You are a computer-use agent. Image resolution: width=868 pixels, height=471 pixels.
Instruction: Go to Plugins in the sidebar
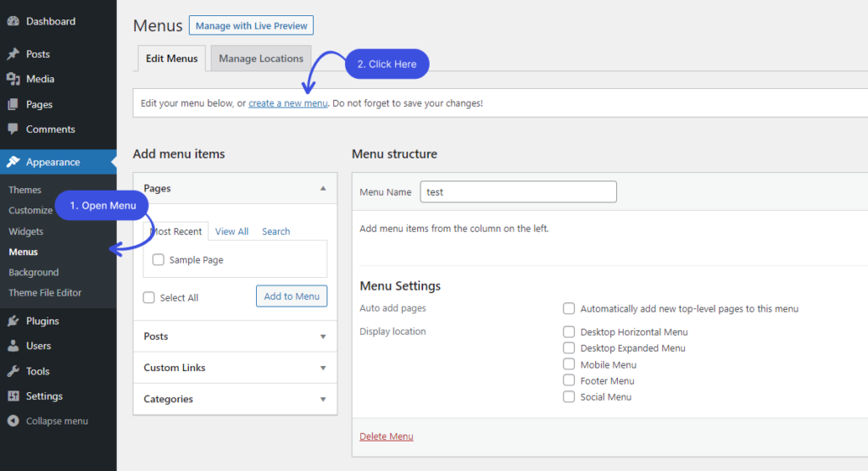click(x=42, y=321)
